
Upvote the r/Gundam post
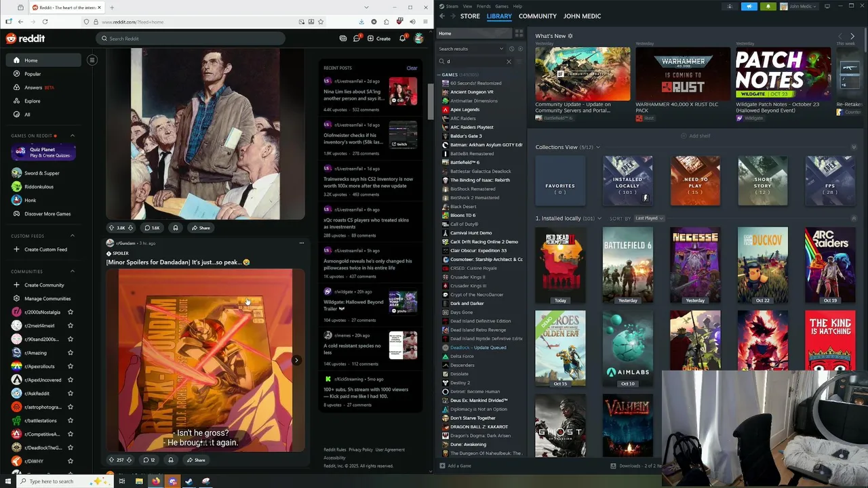[112, 460]
